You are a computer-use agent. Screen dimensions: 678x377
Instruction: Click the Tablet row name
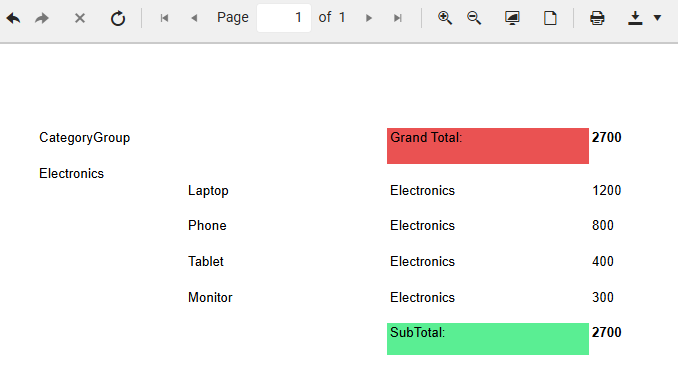[x=205, y=261]
